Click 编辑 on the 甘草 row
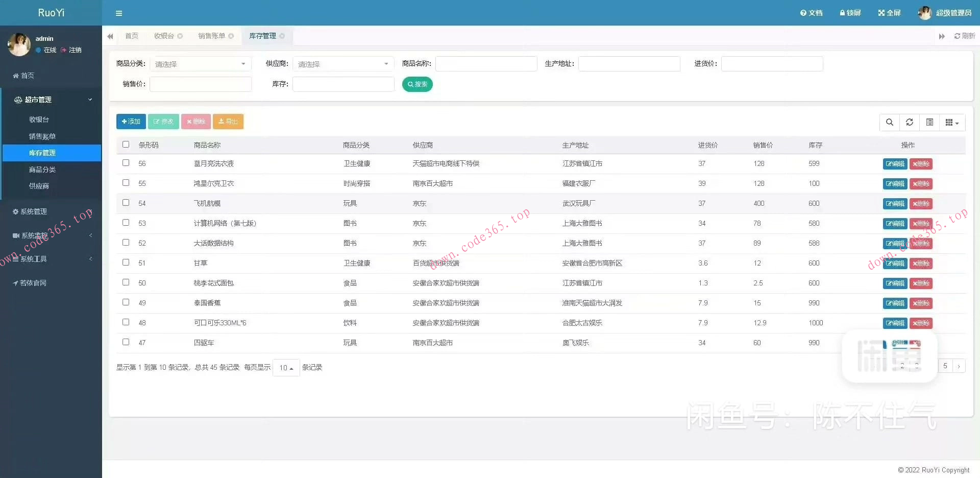 [894, 264]
